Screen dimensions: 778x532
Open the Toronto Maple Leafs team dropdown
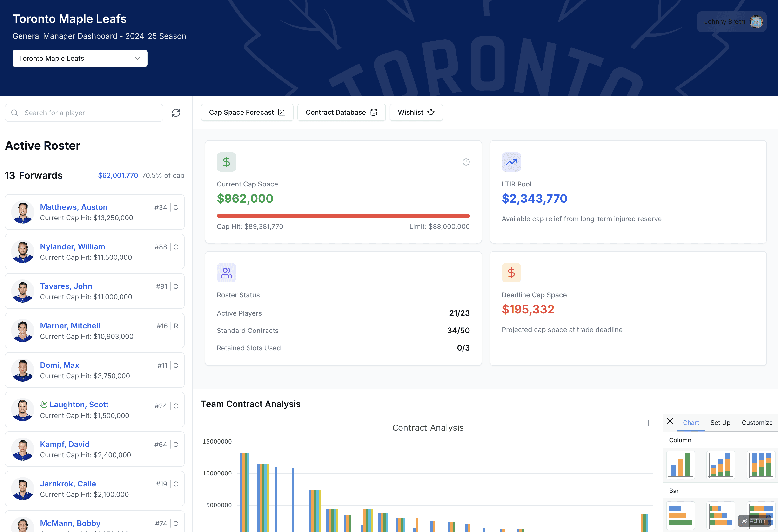coord(80,58)
